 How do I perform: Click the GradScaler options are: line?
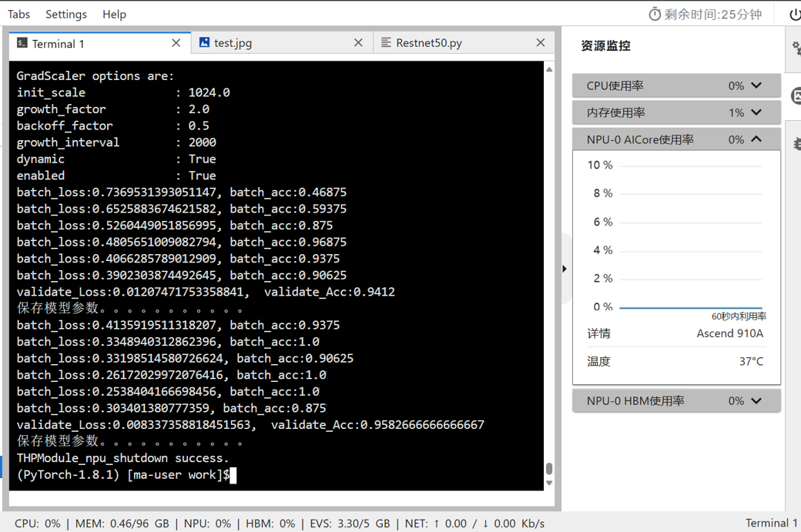95,76
